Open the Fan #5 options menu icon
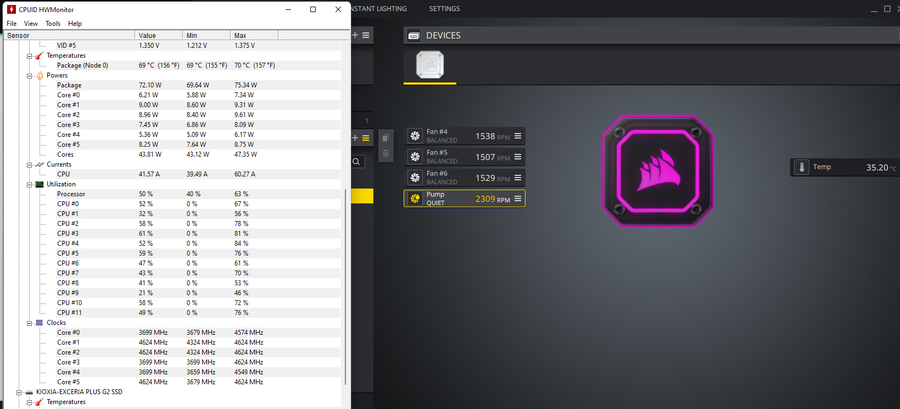 518,157
